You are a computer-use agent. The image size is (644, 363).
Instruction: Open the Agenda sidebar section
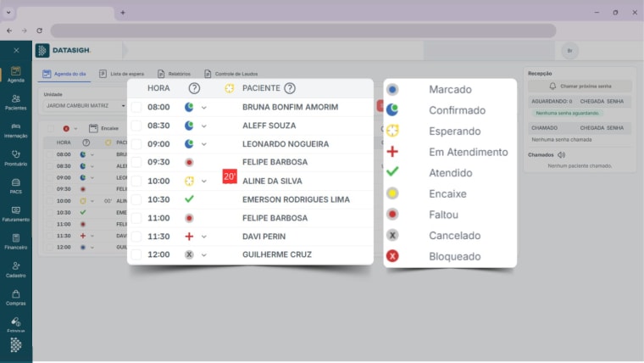click(x=15, y=75)
